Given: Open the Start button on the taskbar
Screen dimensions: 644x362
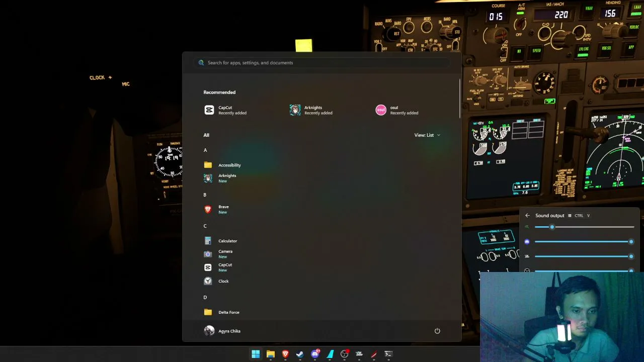Looking at the screenshot, I should click(256, 354).
